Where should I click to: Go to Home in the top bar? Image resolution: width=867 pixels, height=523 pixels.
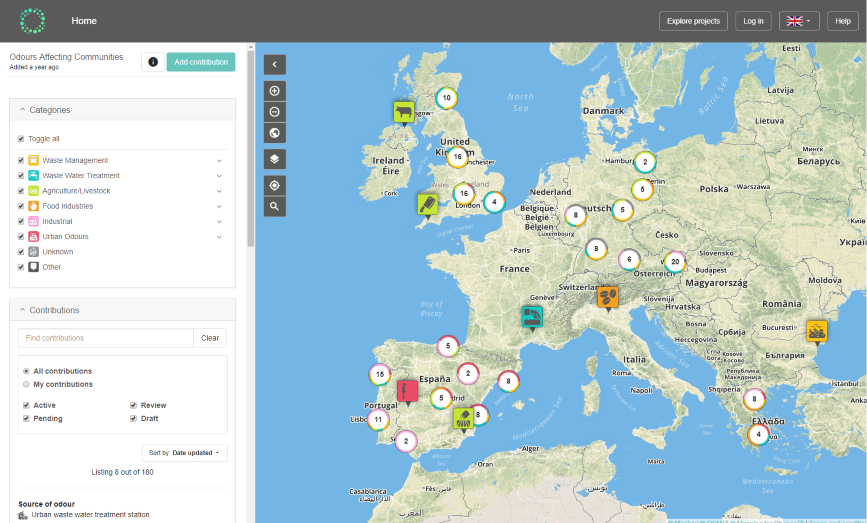(84, 21)
